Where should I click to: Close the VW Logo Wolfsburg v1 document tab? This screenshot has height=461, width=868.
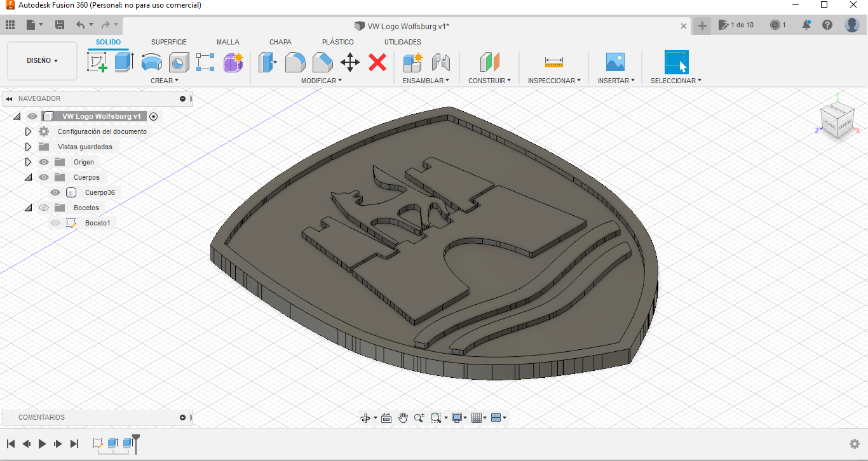click(x=684, y=26)
